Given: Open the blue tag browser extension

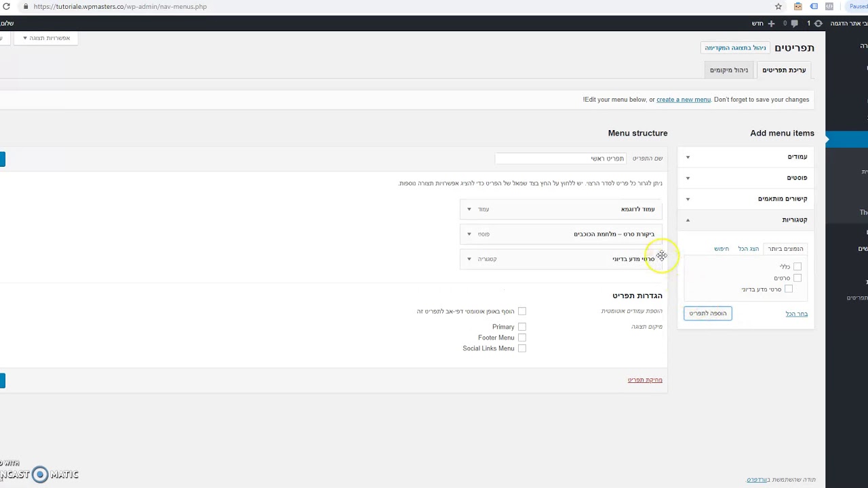Looking at the screenshot, I should pos(814,6).
